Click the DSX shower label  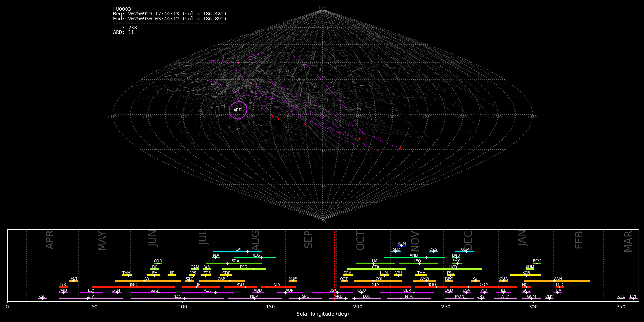coord(333,291)
